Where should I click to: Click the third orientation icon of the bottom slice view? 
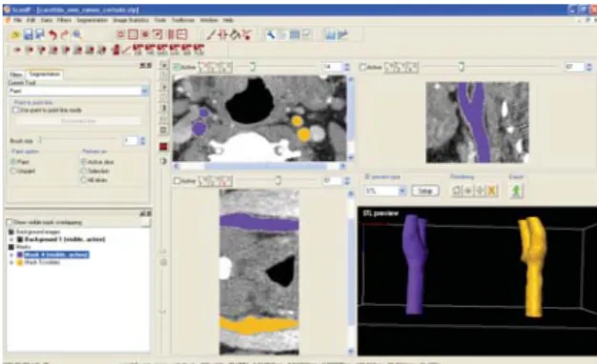tap(226, 181)
